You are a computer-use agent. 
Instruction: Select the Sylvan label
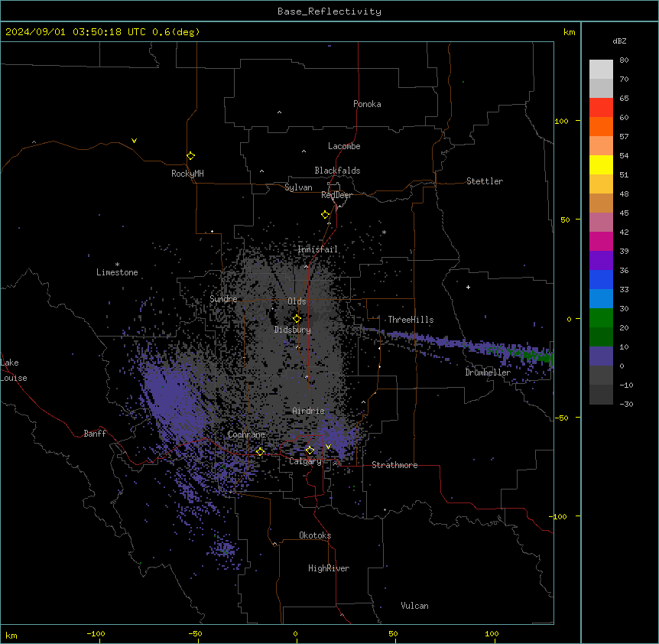pyautogui.click(x=298, y=187)
